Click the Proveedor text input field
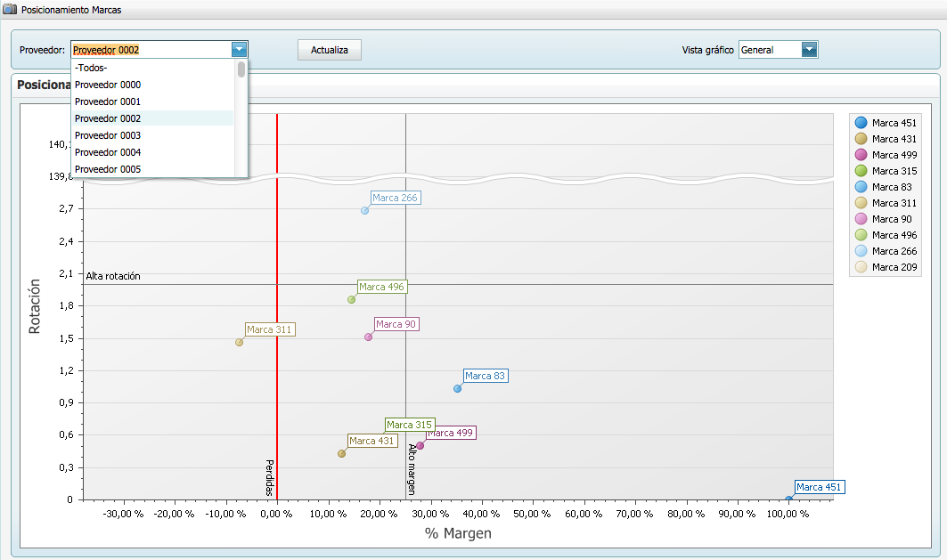 coord(150,50)
